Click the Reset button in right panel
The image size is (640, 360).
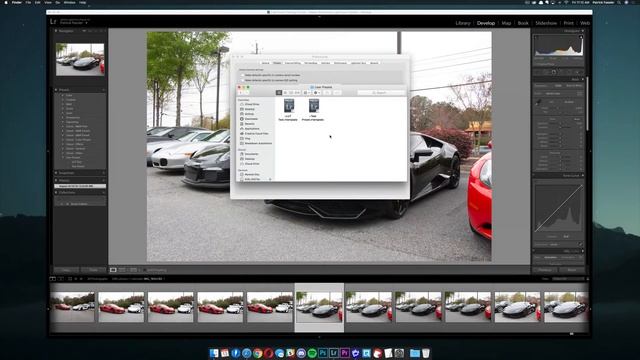pos(572,270)
